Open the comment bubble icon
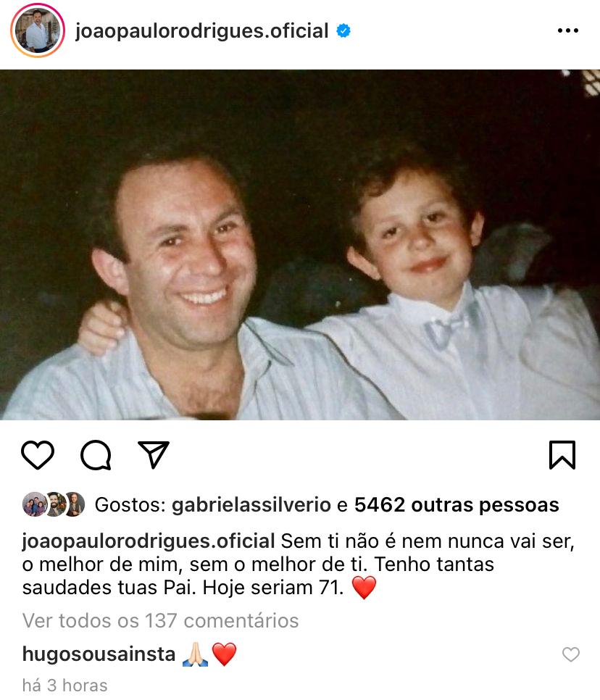 click(x=96, y=455)
